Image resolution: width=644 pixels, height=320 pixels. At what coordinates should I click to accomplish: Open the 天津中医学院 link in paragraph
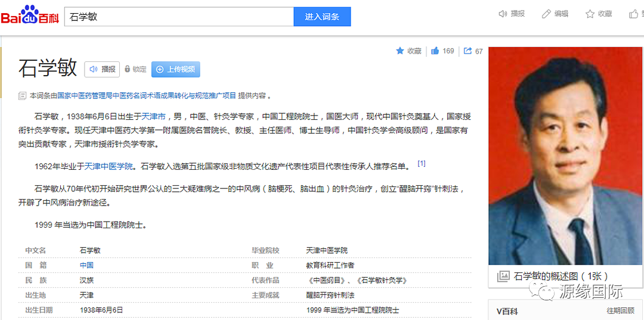(x=109, y=166)
